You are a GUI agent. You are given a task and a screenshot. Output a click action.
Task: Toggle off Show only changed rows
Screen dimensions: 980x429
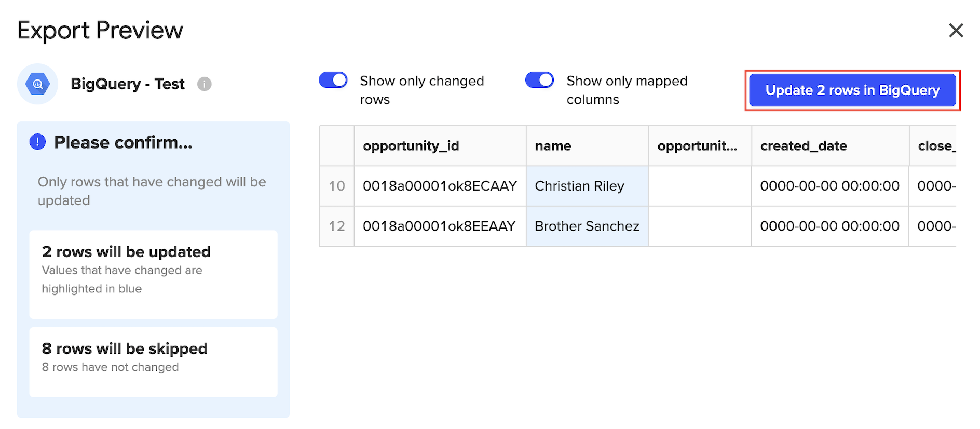point(333,80)
